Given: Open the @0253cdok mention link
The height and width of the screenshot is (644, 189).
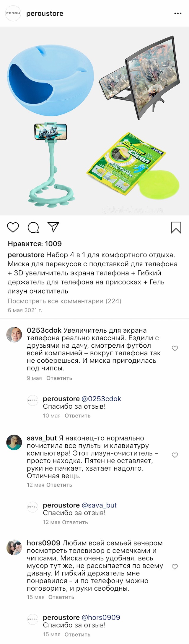Looking at the screenshot, I should point(101,399).
